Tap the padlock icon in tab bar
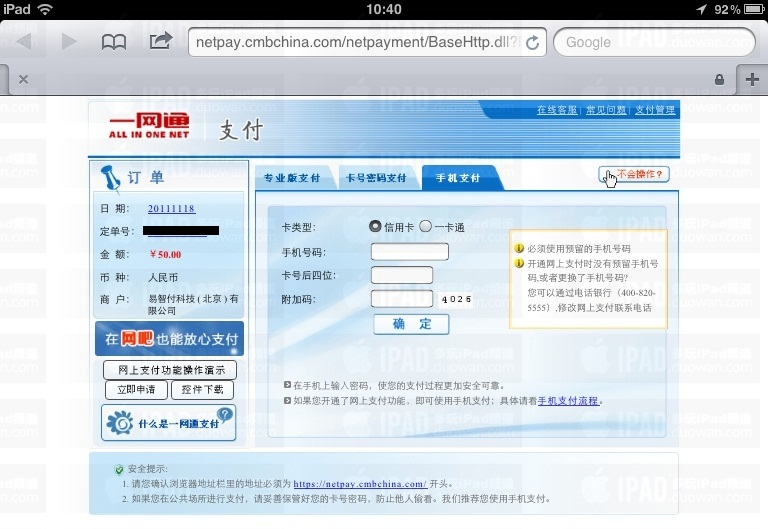The width and height of the screenshot is (768, 529). [x=720, y=79]
